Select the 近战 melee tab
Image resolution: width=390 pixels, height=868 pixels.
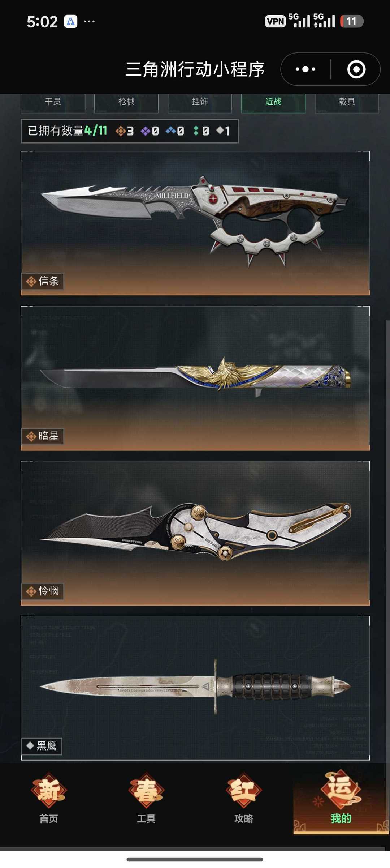[273, 102]
